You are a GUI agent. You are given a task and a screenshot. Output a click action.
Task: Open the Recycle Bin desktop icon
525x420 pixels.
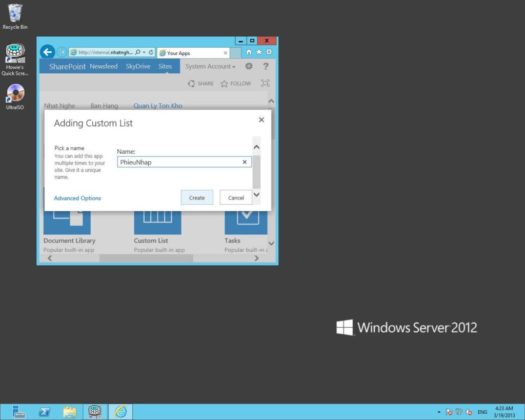[x=15, y=16]
